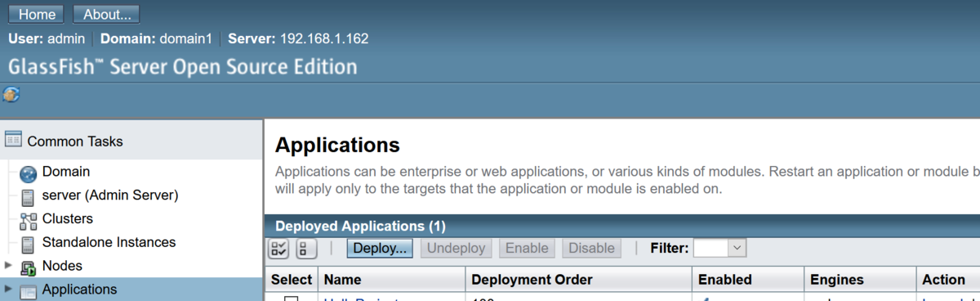Click the Domain: domain1 text
Viewport: 980px width, 301px height.
coord(156,38)
